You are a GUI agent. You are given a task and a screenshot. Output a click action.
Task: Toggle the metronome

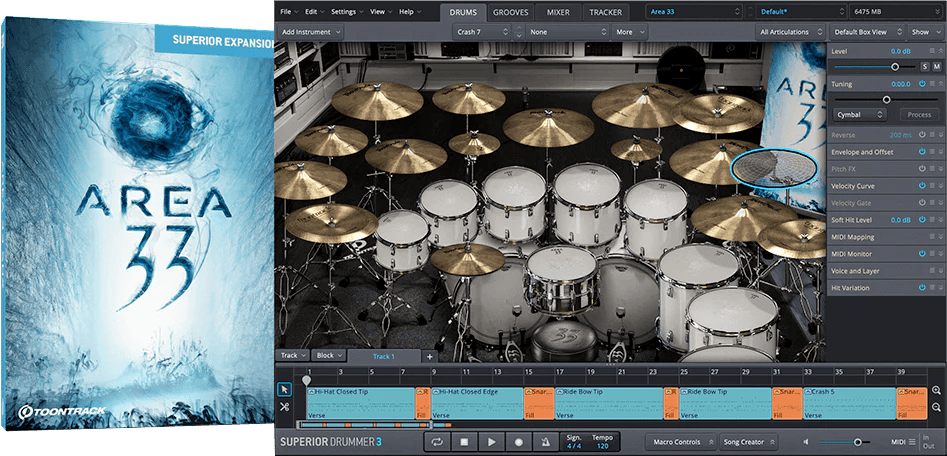[546, 442]
